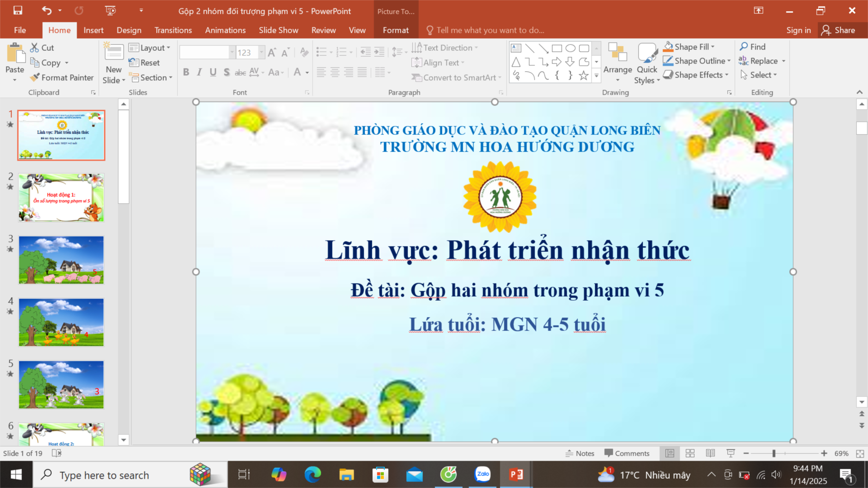Save the presentation with the disk icon
This screenshot has width=868, height=488.
pyautogui.click(x=18, y=11)
